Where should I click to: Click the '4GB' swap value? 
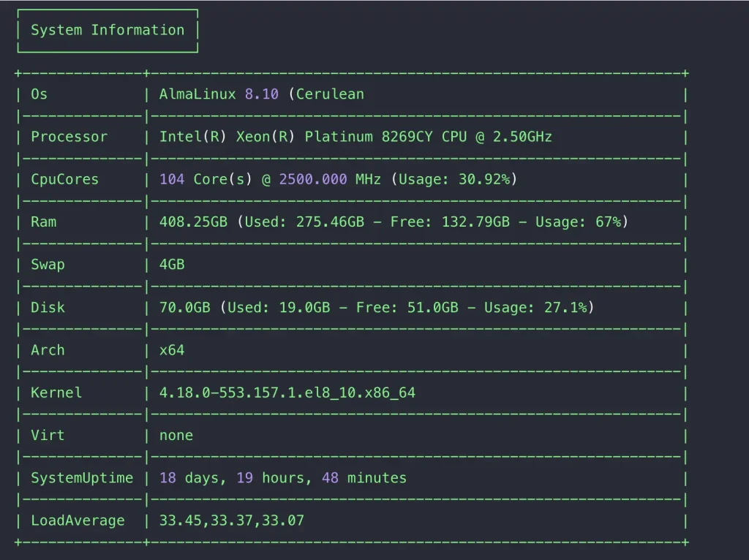[x=172, y=265]
